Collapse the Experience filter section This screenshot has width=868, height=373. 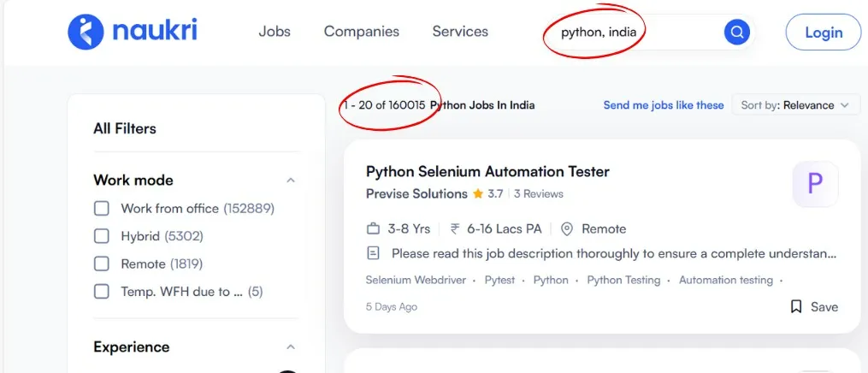[x=291, y=347]
